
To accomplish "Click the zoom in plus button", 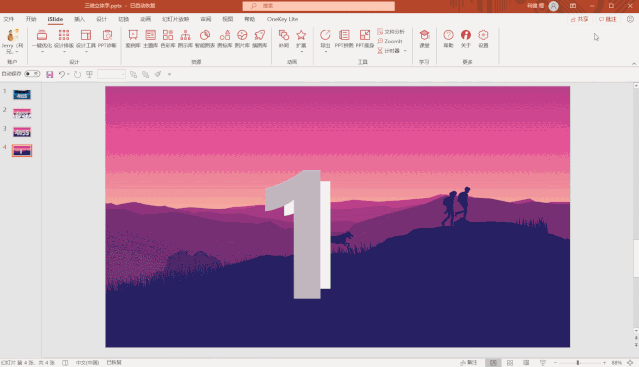I will tap(604, 363).
